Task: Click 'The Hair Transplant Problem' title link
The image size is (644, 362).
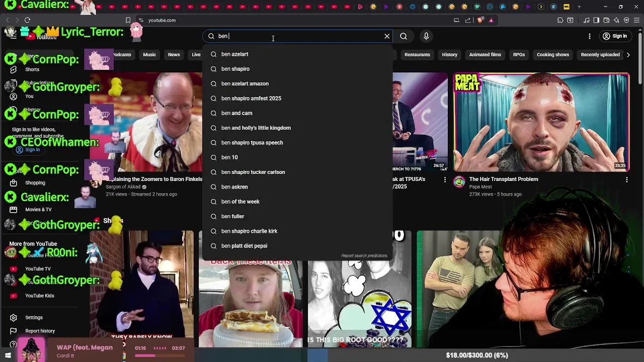Action: pos(504,179)
